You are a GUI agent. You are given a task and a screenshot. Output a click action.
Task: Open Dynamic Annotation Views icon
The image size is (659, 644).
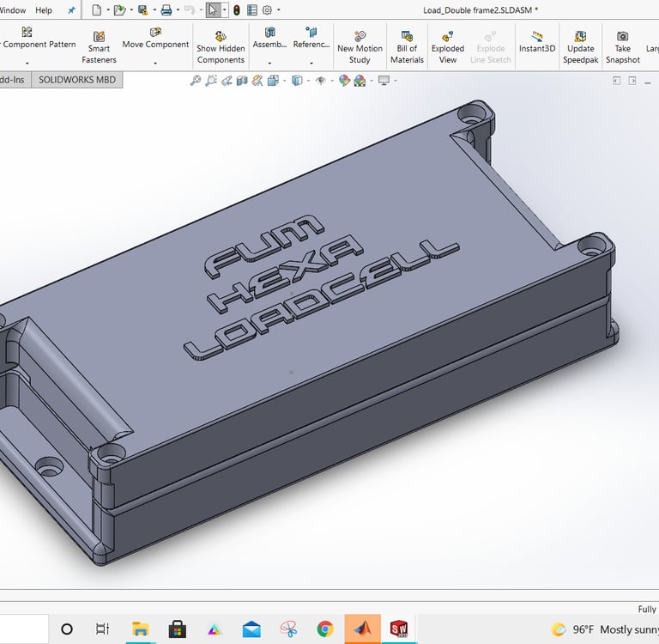257,81
